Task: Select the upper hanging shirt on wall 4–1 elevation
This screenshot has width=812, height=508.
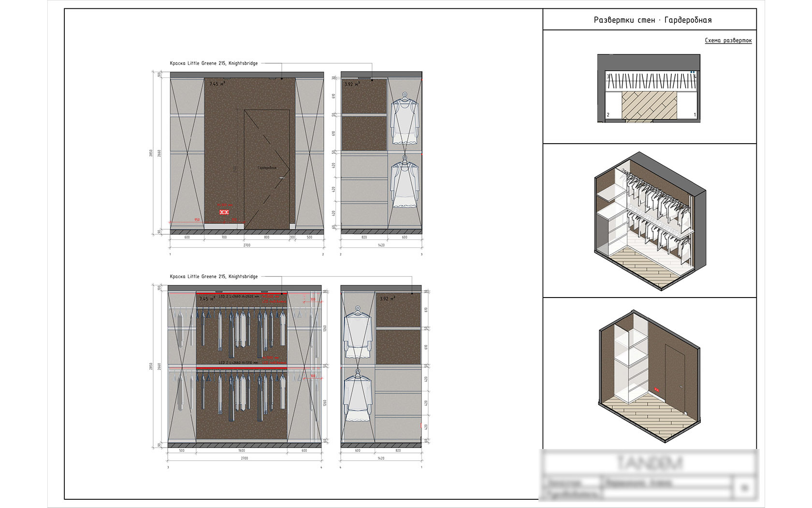Action: pyautogui.click(x=358, y=332)
